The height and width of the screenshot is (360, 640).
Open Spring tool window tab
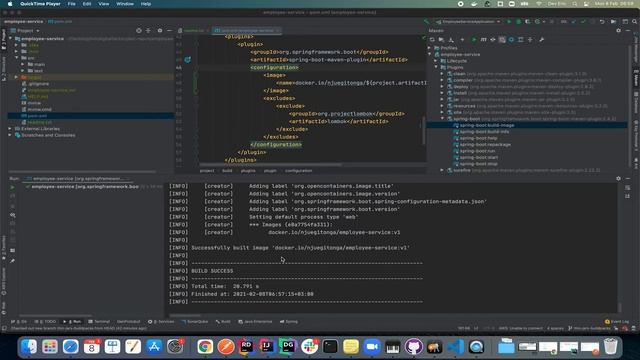click(x=289, y=322)
